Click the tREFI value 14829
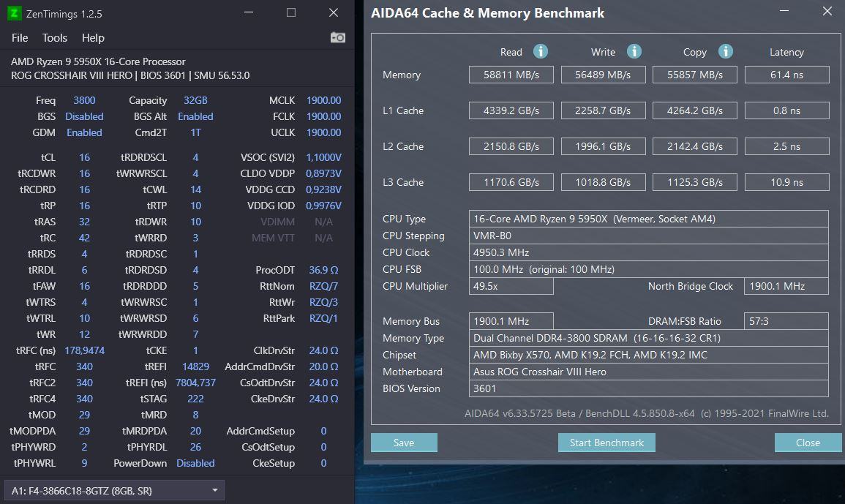845x504 pixels. (195, 366)
